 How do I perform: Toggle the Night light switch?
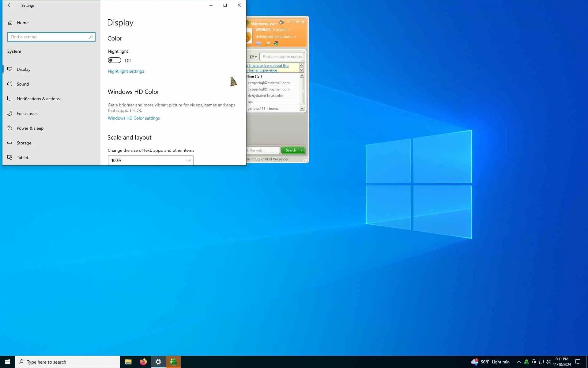point(115,60)
